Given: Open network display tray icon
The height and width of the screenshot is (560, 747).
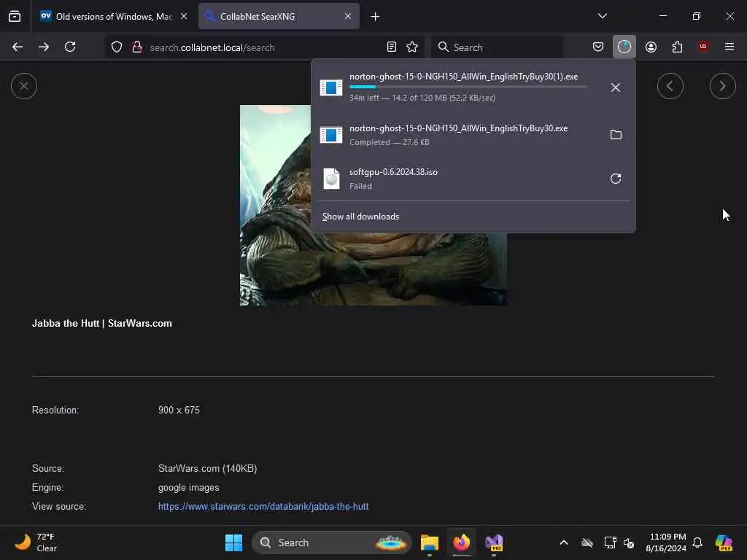Looking at the screenshot, I should coord(610,542).
